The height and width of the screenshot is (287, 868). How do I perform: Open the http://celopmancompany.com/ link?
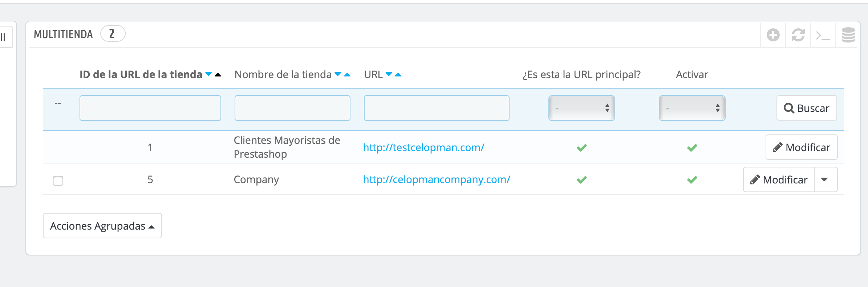pyautogui.click(x=437, y=179)
